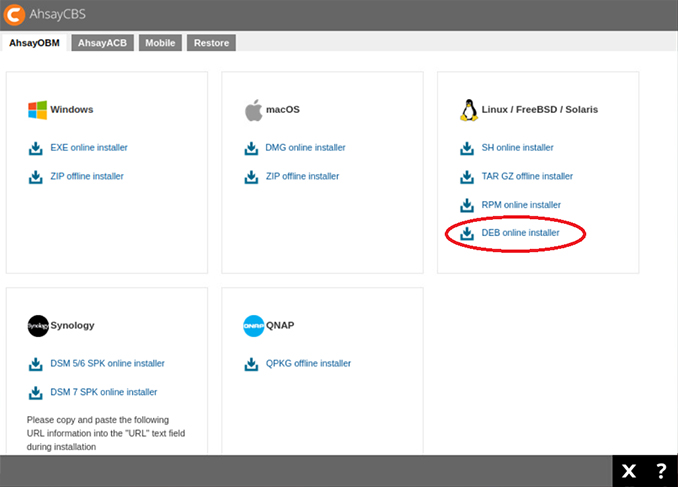Click the Linux / FreeBSD / Solaris heading
Screen dimensions: 678x487
[x=540, y=109]
